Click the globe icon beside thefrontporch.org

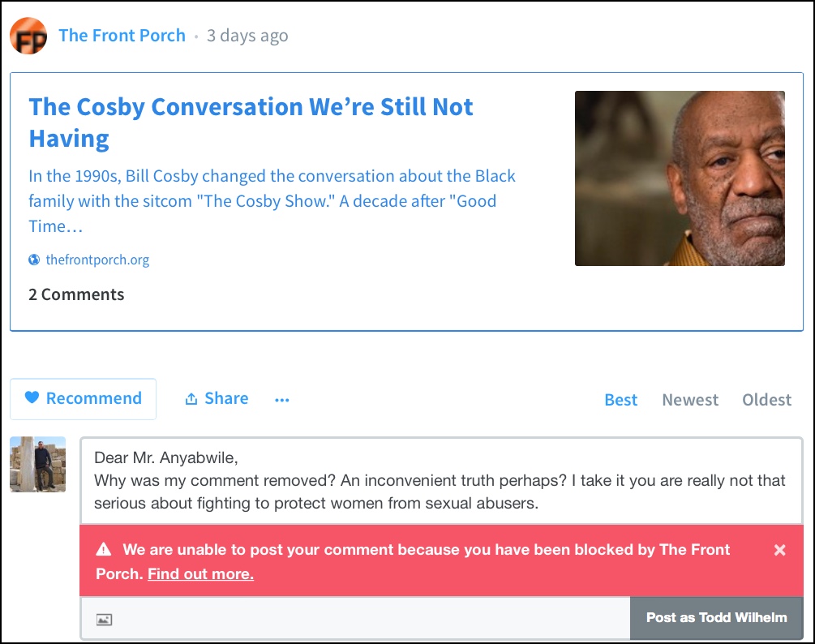(34, 260)
